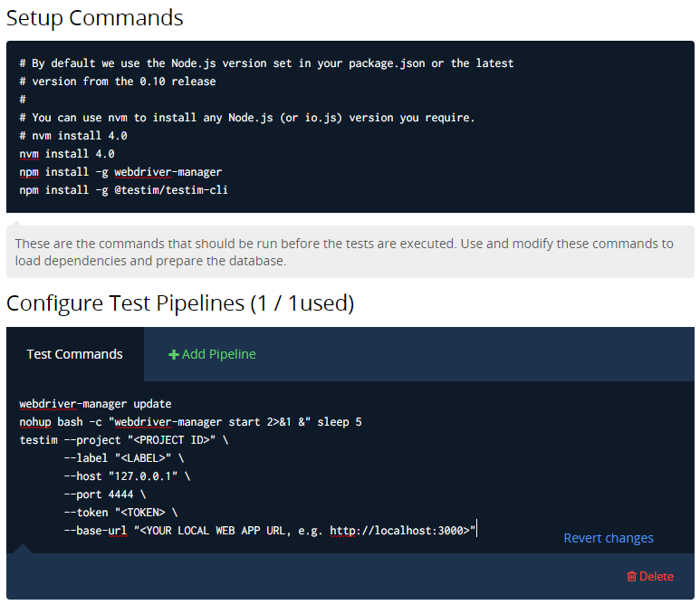Click the red trash can icon
700x605 pixels.
click(631, 576)
